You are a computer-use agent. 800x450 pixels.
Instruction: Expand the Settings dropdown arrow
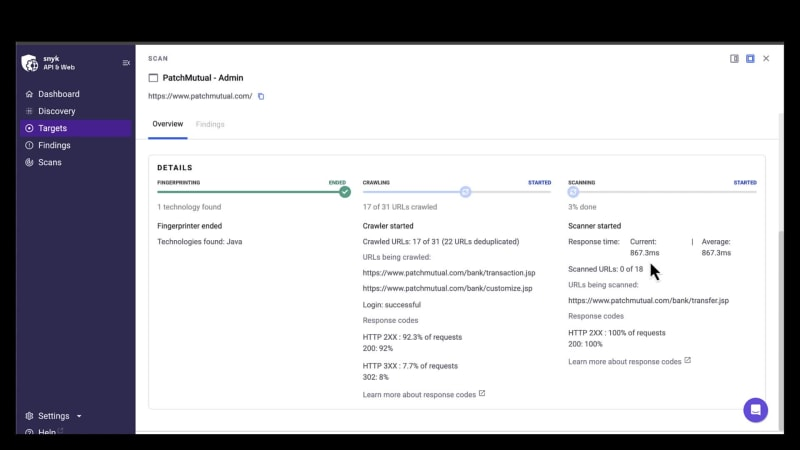[x=79, y=416]
